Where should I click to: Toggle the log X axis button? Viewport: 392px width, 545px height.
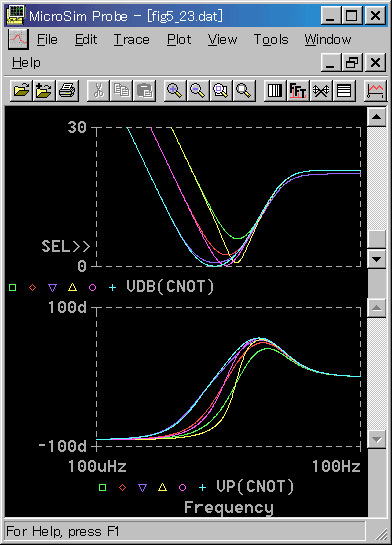[x=275, y=91]
